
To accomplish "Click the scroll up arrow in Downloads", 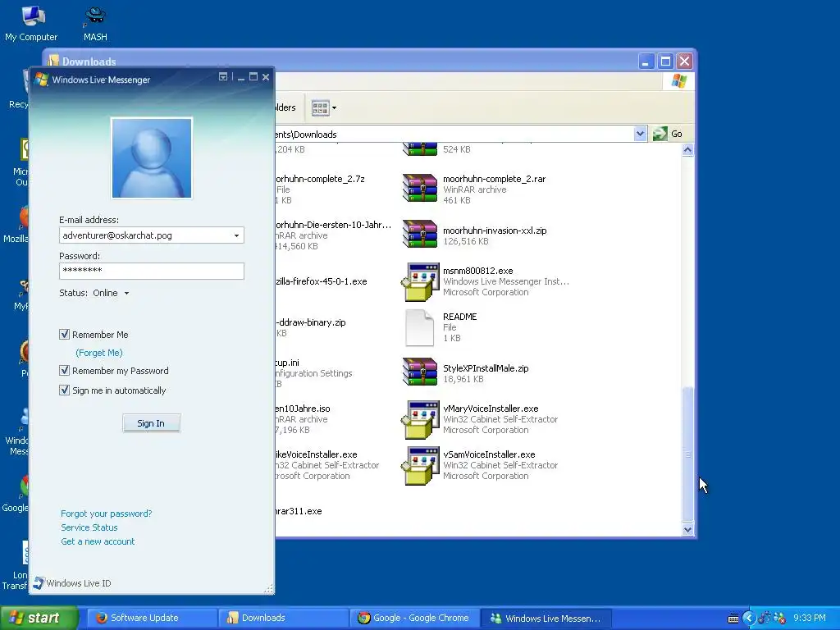I will pos(688,150).
